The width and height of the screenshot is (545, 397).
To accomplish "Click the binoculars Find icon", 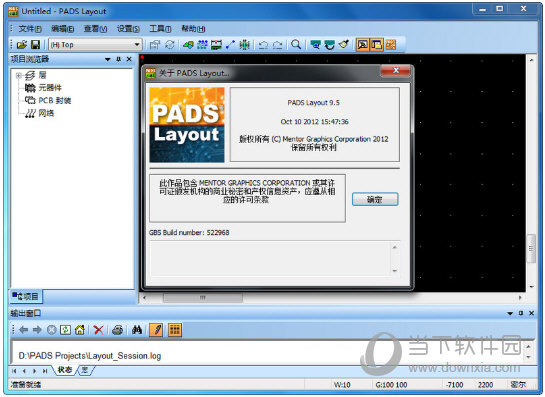I will click(137, 330).
